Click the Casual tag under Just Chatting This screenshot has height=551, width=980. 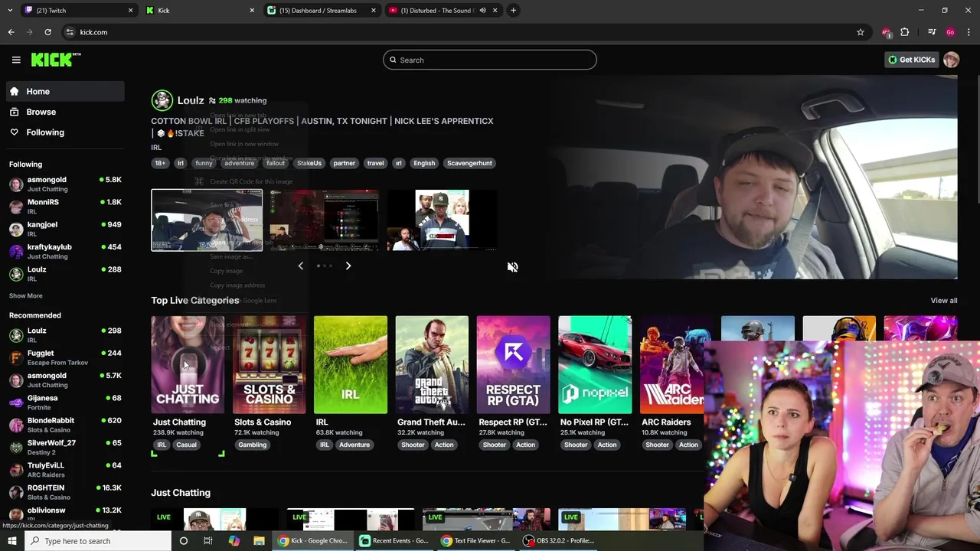click(x=186, y=445)
